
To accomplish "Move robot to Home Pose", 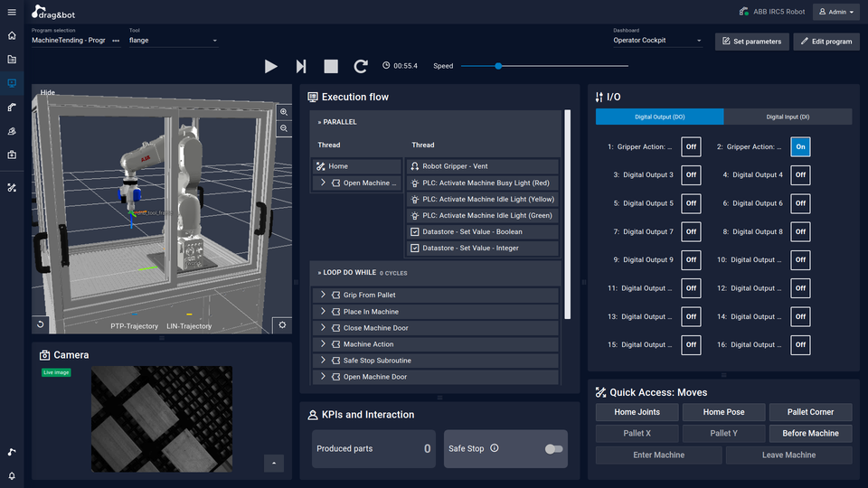I will (x=723, y=412).
